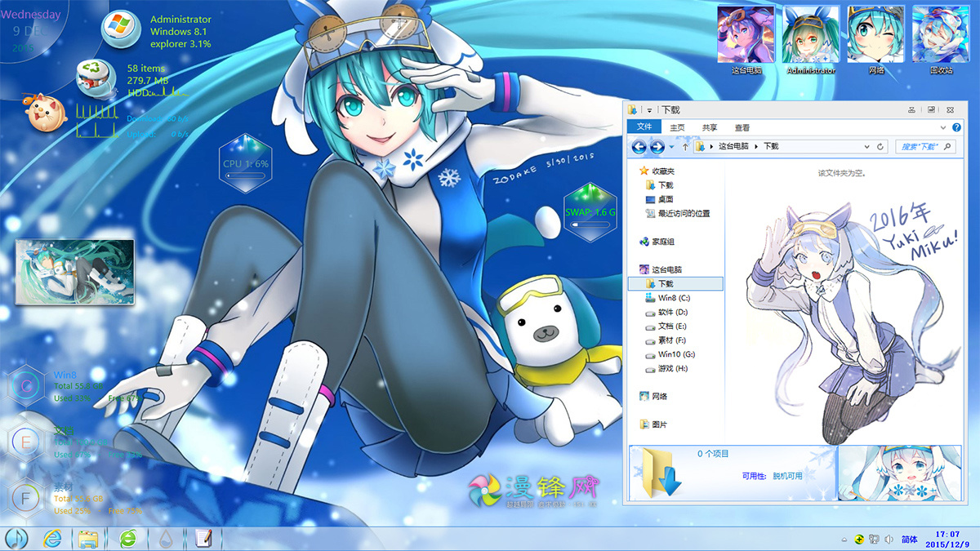
Task: Open the Quick Access Toolbar dropdown arrow
Action: 648,109
